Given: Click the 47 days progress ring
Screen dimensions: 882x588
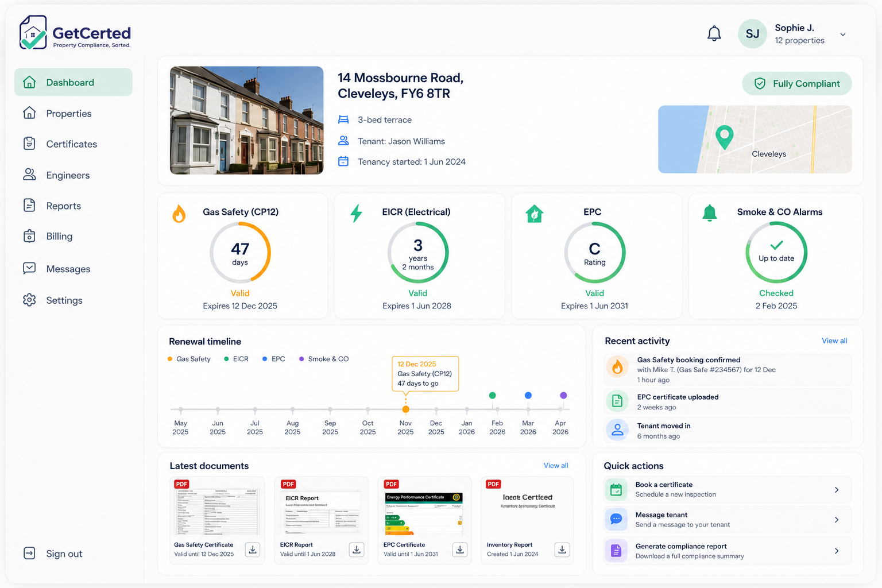Looking at the screenshot, I should click(x=240, y=253).
